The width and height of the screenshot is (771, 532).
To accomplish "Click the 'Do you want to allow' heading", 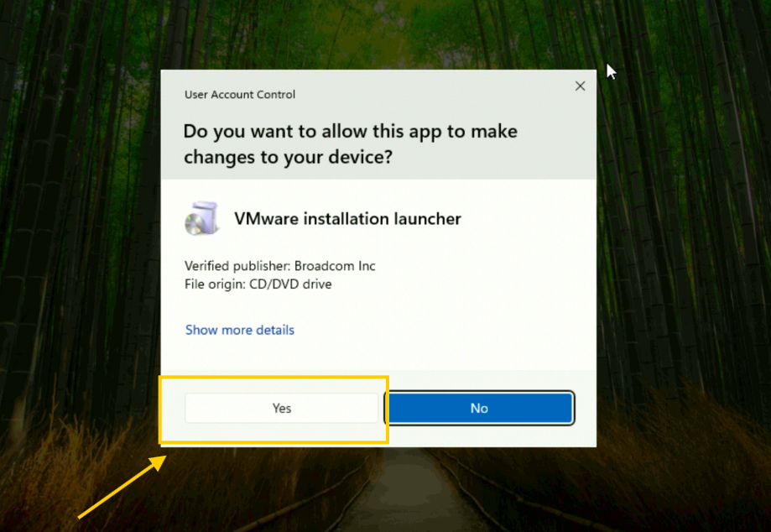I will (x=350, y=144).
